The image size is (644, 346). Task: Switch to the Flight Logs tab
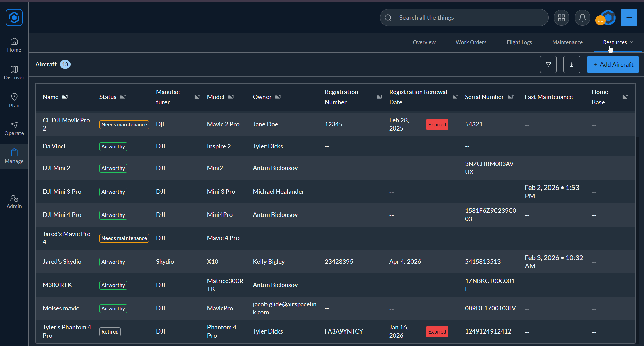(x=519, y=42)
